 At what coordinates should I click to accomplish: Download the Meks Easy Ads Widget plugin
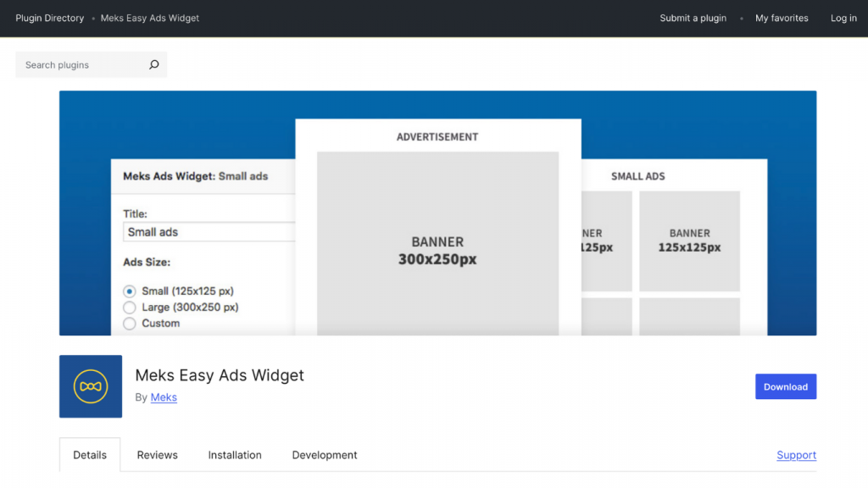pos(785,386)
